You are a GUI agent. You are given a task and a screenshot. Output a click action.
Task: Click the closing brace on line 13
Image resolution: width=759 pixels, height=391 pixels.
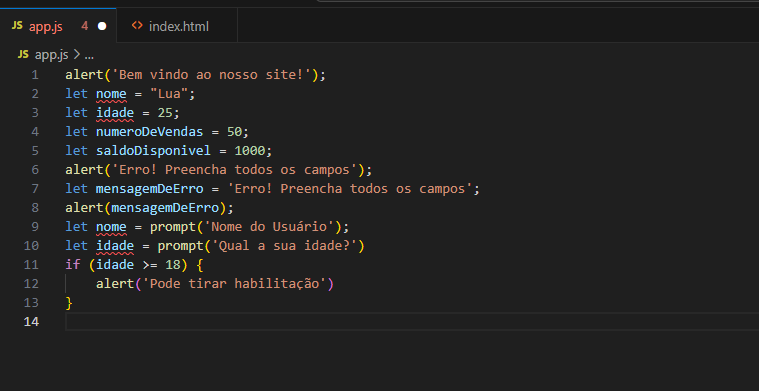click(x=69, y=303)
